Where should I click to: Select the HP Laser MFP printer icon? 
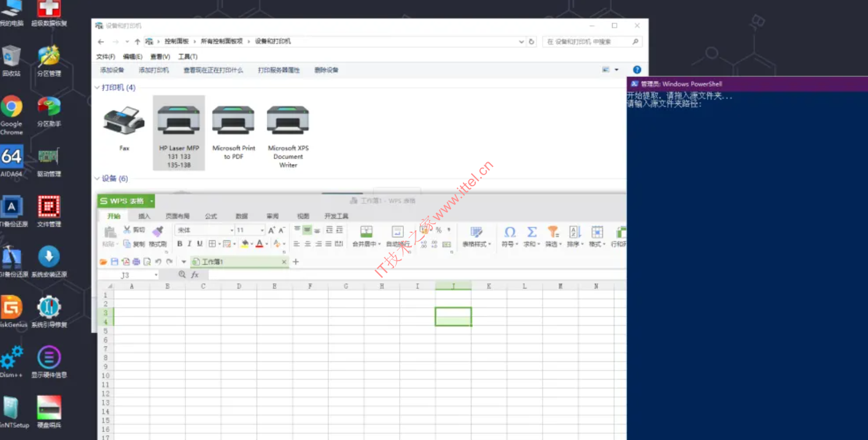179,121
